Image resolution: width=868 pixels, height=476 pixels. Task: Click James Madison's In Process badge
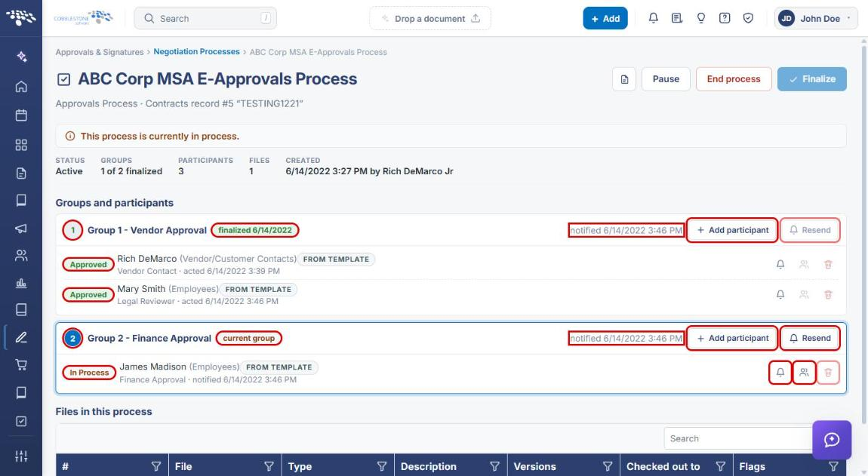tap(88, 373)
